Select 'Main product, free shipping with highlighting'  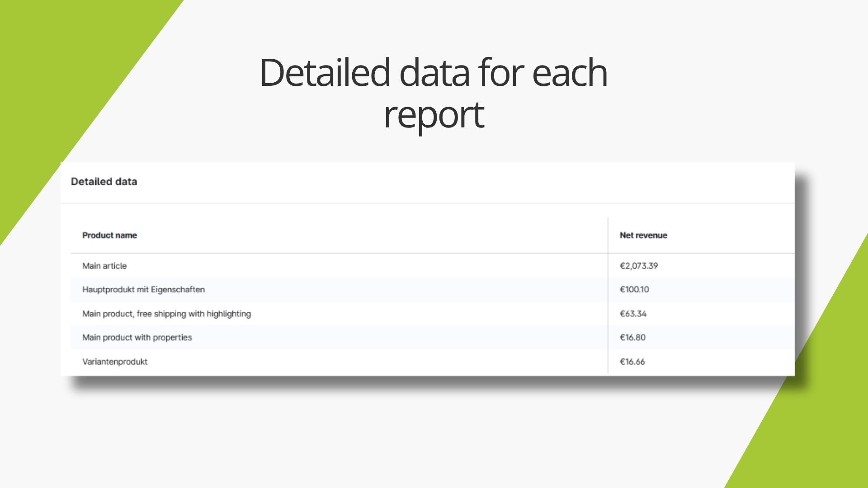coord(166,314)
